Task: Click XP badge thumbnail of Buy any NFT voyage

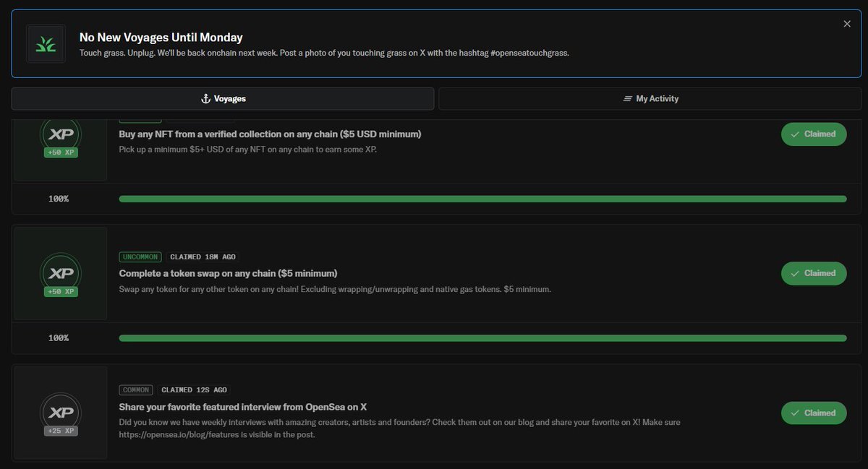Action: [61, 149]
